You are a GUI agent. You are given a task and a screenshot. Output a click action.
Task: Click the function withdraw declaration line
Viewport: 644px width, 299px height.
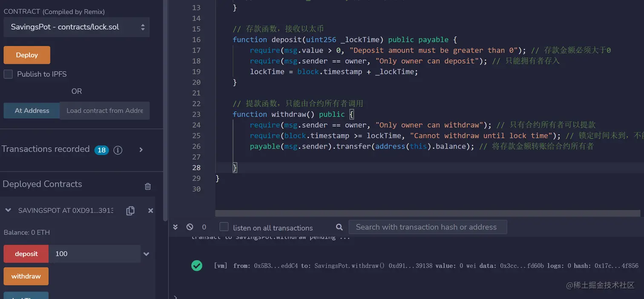point(293,114)
